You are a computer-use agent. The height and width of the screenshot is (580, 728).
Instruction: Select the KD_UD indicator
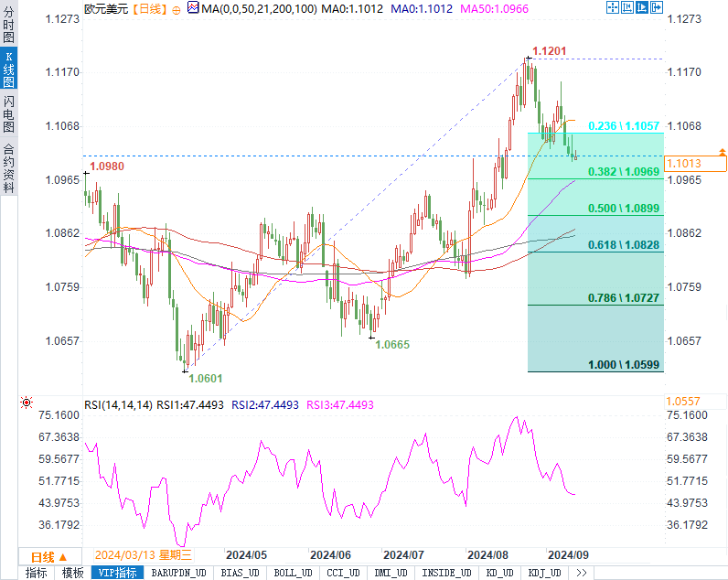(499, 573)
